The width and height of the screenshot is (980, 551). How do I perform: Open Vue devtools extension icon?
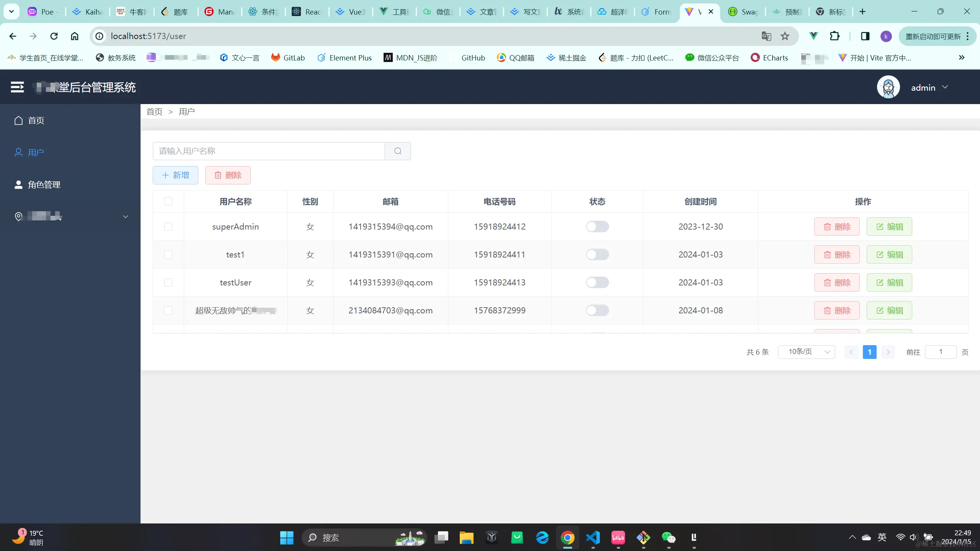[813, 36]
